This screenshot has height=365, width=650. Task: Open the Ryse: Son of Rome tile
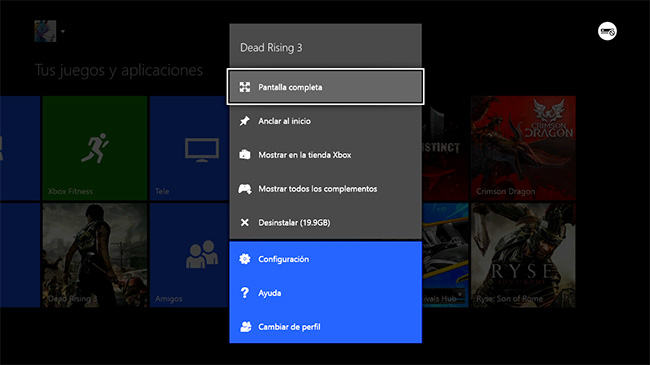pyautogui.click(x=523, y=255)
